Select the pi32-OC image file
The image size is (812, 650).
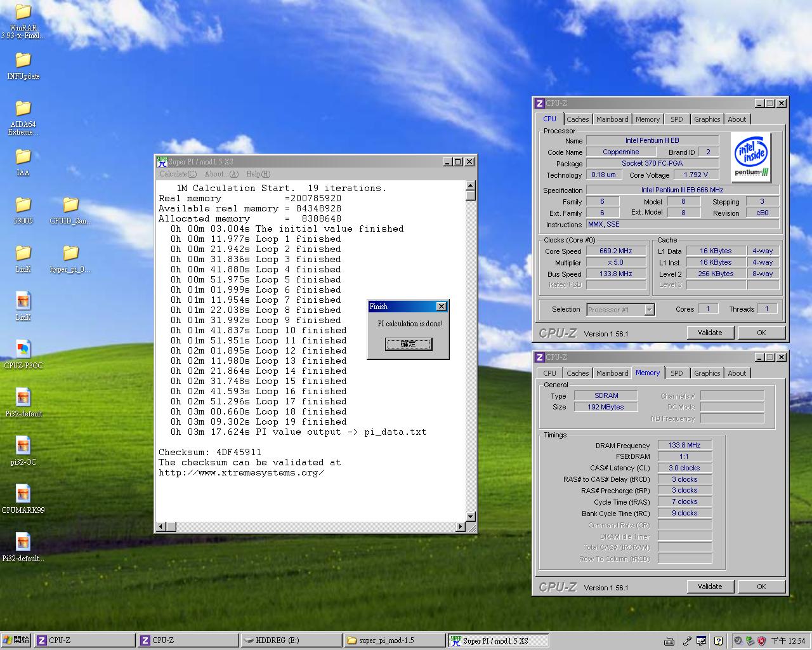point(23,446)
